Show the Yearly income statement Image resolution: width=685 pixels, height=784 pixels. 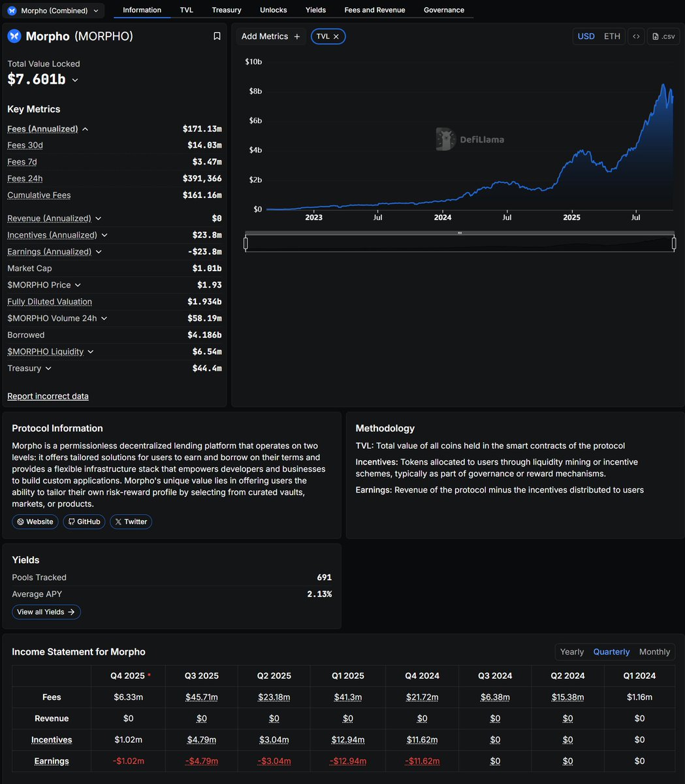(571, 651)
